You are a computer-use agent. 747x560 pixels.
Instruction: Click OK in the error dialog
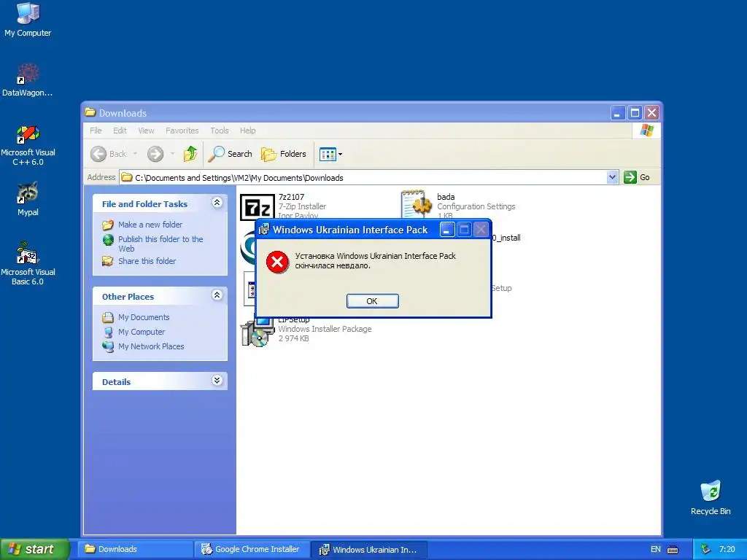click(372, 301)
